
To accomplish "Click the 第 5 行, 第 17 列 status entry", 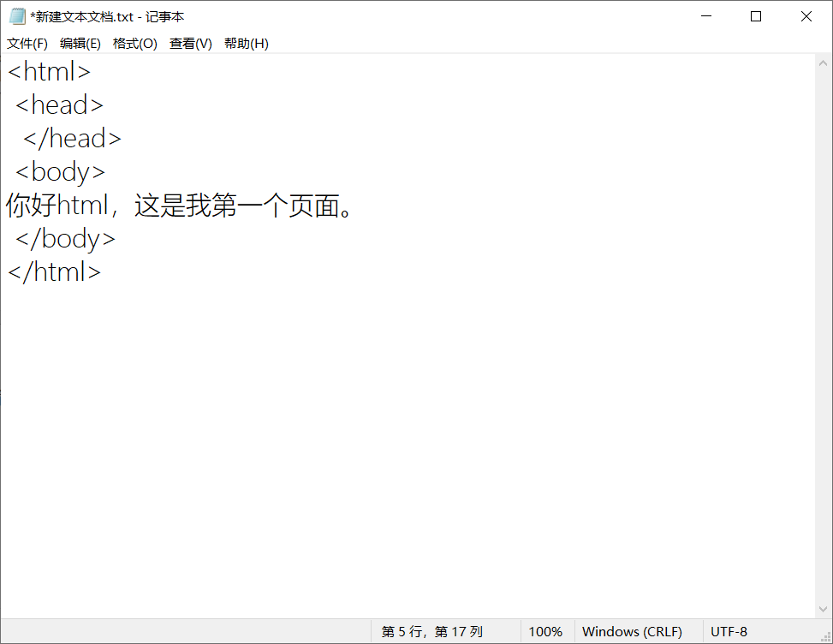I will click(432, 632).
